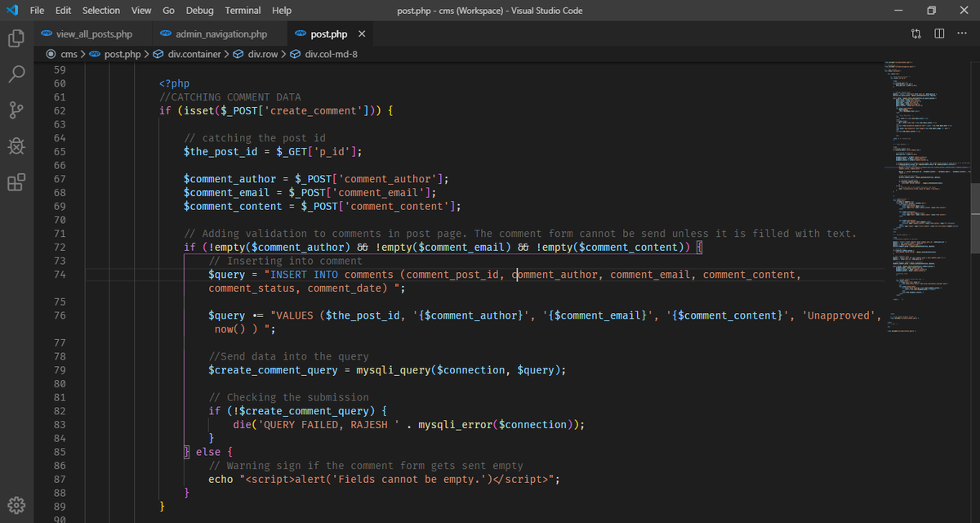Switch to the view_all_posts.php tab
The width and height of the screenshot is (980, 523).
(x=93, y=34)
